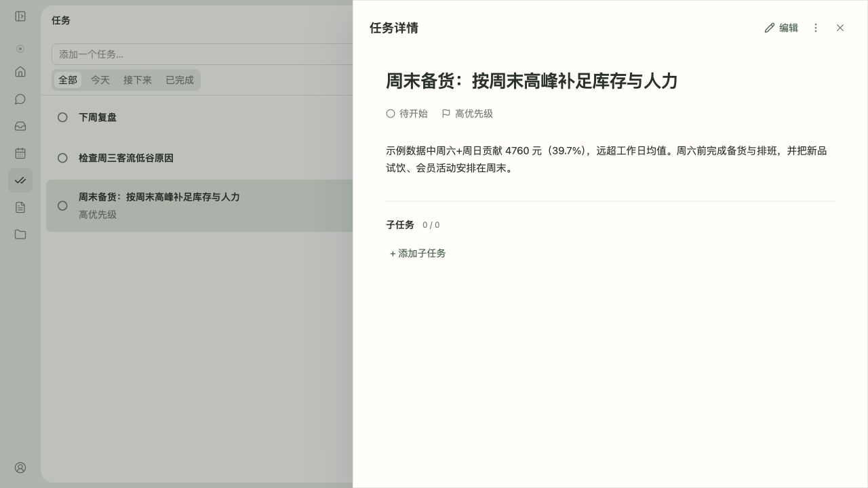Click the 子任务 heading
This screenshot has height=488, width=868.
pos(400,225)
